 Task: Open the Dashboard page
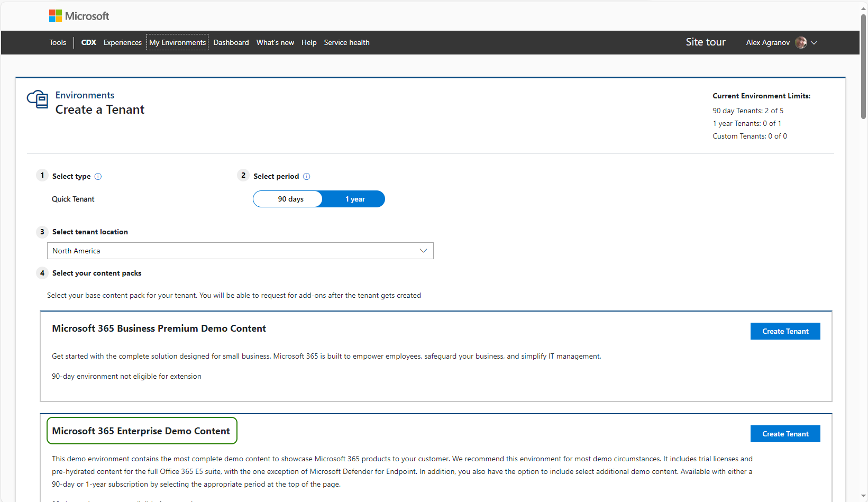[x=231, y=42]
